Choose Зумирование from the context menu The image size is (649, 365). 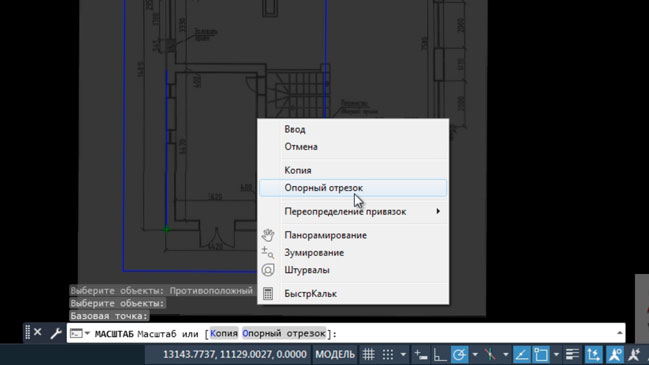pos(353,252)
